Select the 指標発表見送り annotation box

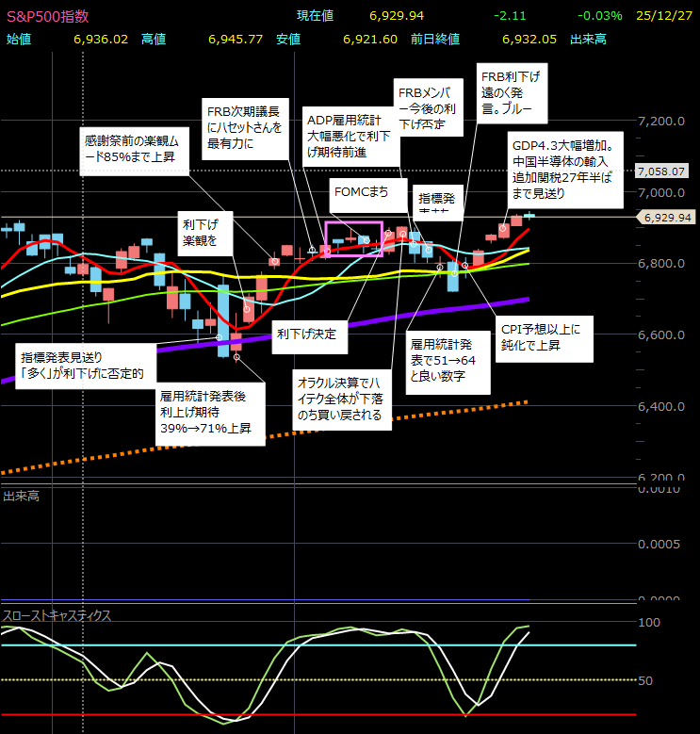click(84, 366)
